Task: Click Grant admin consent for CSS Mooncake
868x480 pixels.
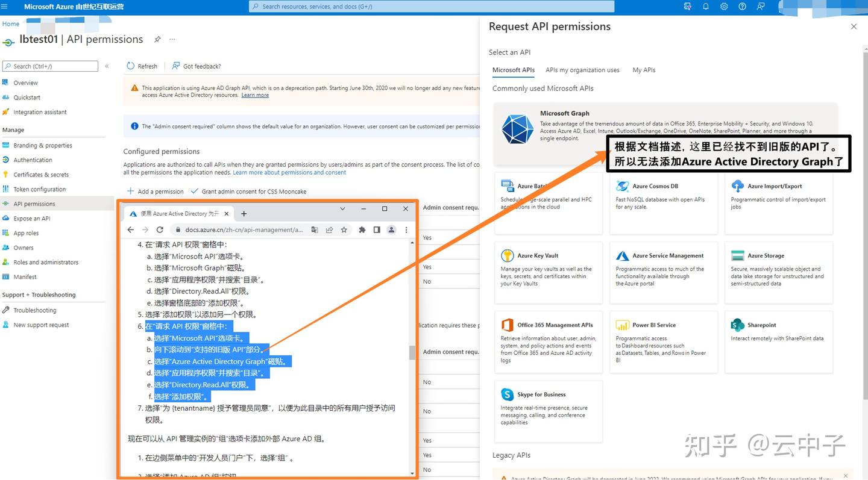Action: click(248, 192)
